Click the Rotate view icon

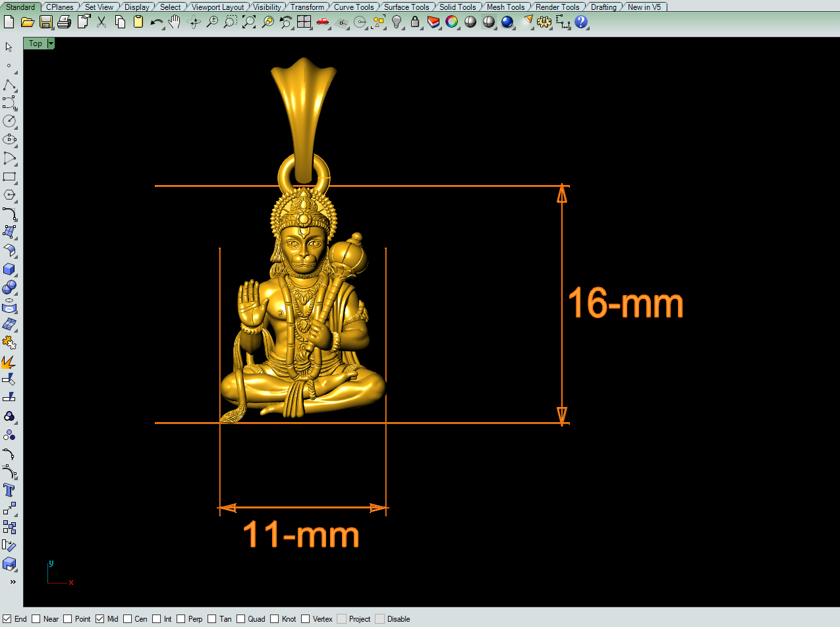click(x=194, y=22)
